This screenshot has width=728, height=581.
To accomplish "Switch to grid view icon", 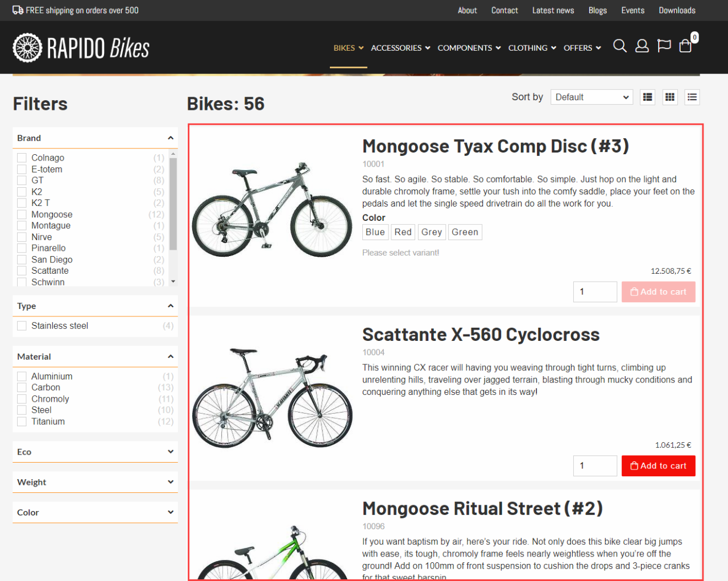I will [x=670, y=97].
